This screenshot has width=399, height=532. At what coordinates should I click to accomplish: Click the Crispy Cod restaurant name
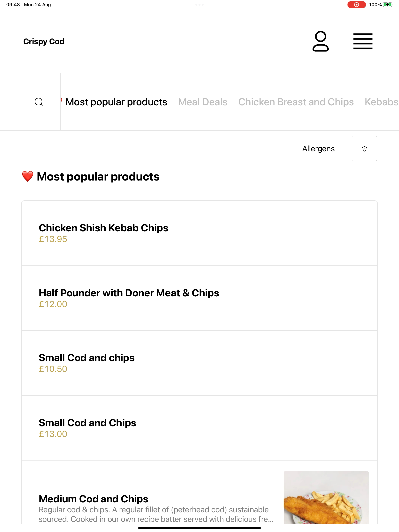point(44,41)
